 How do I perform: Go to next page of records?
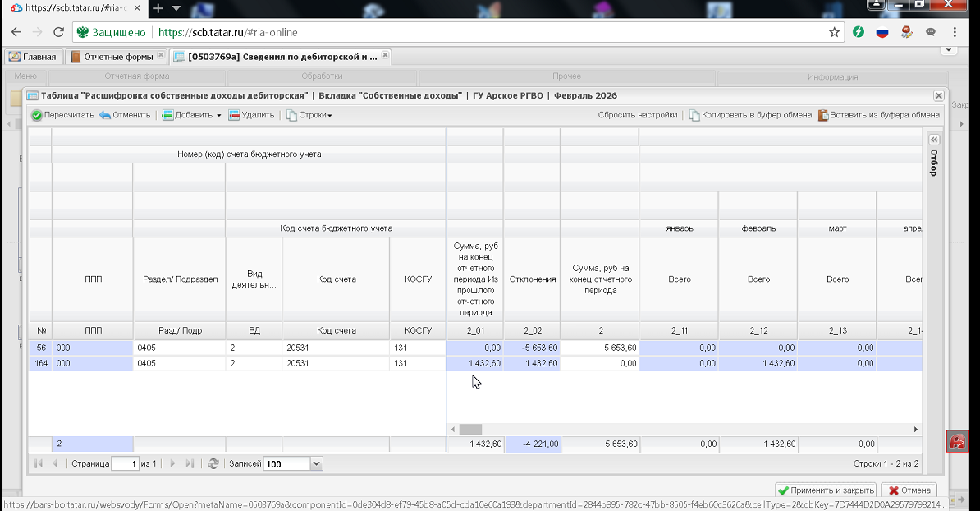(172, 463)
